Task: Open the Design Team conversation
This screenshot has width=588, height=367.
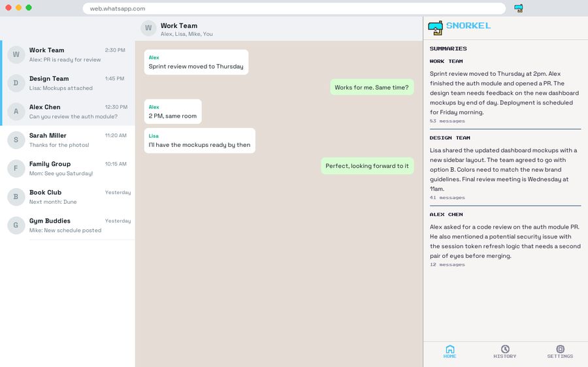Action: [x=67, y=83]
